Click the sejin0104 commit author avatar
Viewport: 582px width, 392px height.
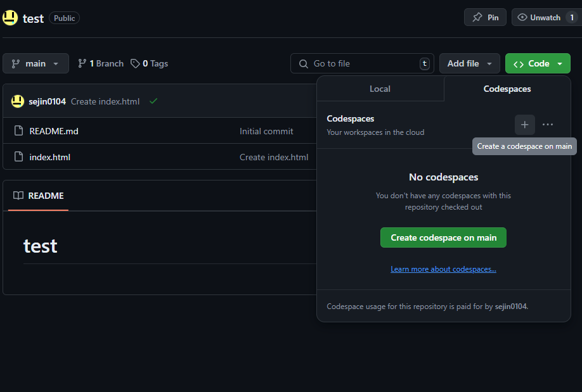[x=18, y=101]
